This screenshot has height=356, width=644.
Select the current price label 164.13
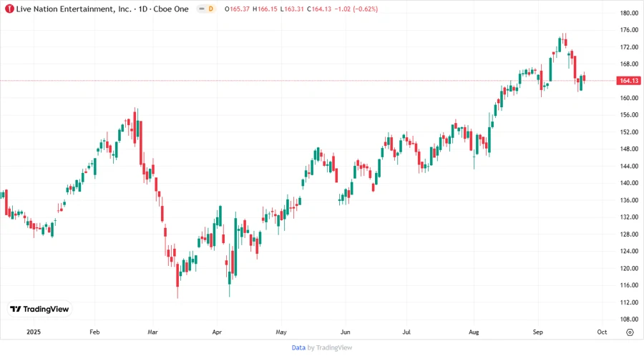[x=629, y=81]
